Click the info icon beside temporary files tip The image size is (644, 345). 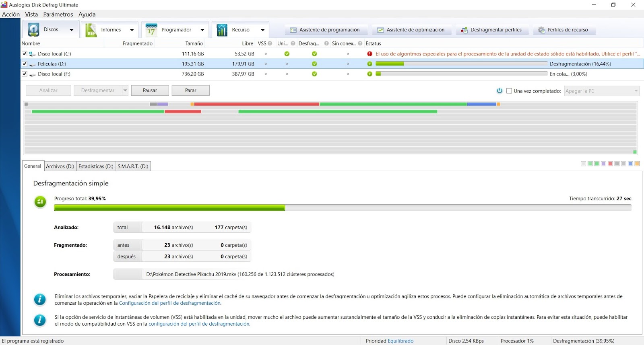click(39, 300)
